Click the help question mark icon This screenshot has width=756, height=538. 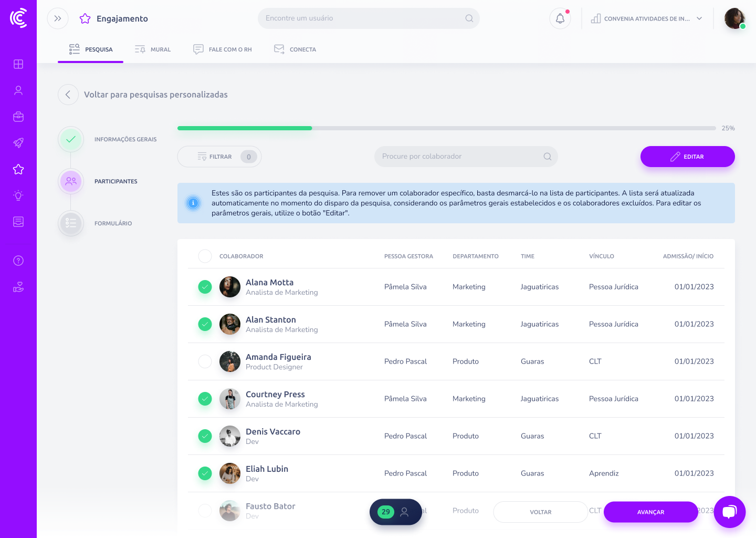click(18, 261)
